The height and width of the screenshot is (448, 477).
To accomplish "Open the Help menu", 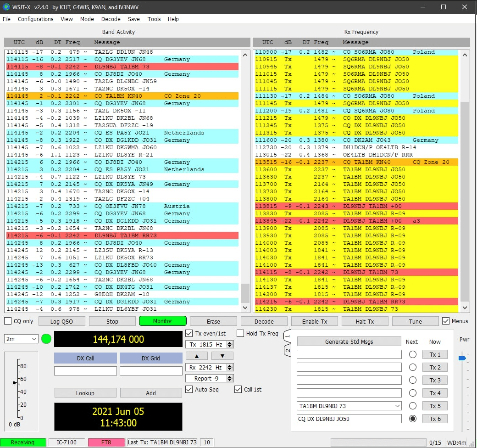I will 173,19.
